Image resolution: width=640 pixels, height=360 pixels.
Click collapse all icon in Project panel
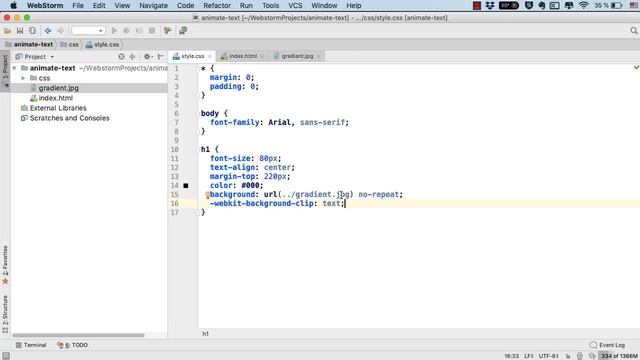[x=132, y=57]
